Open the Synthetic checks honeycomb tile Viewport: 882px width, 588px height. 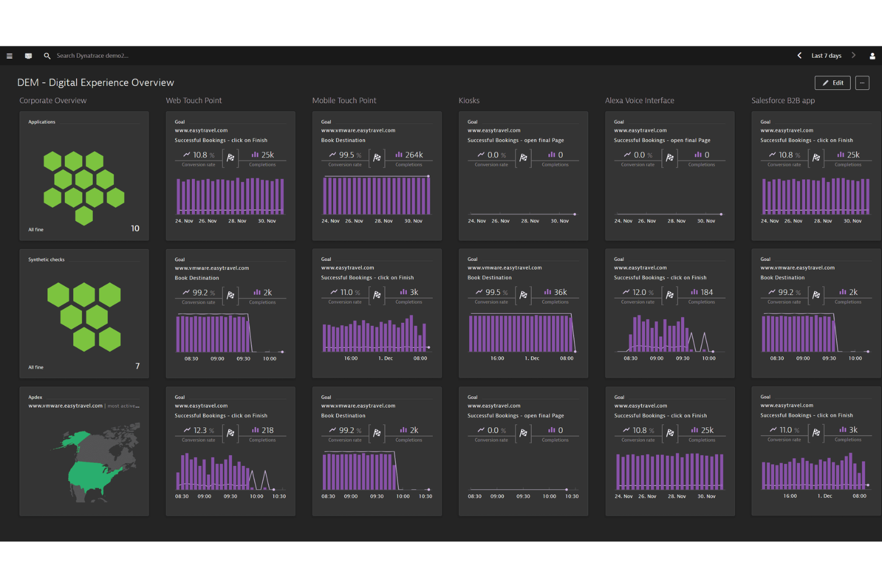pos(84,313)
